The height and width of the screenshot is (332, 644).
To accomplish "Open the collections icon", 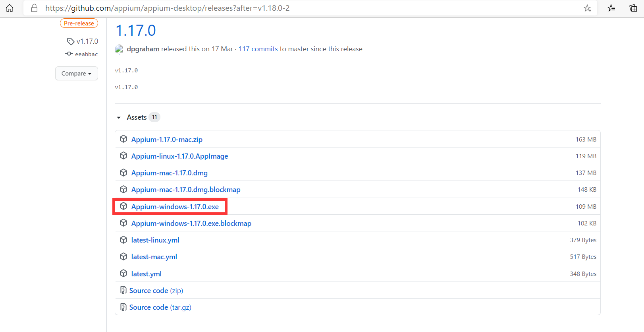I will tap(633, 8).
